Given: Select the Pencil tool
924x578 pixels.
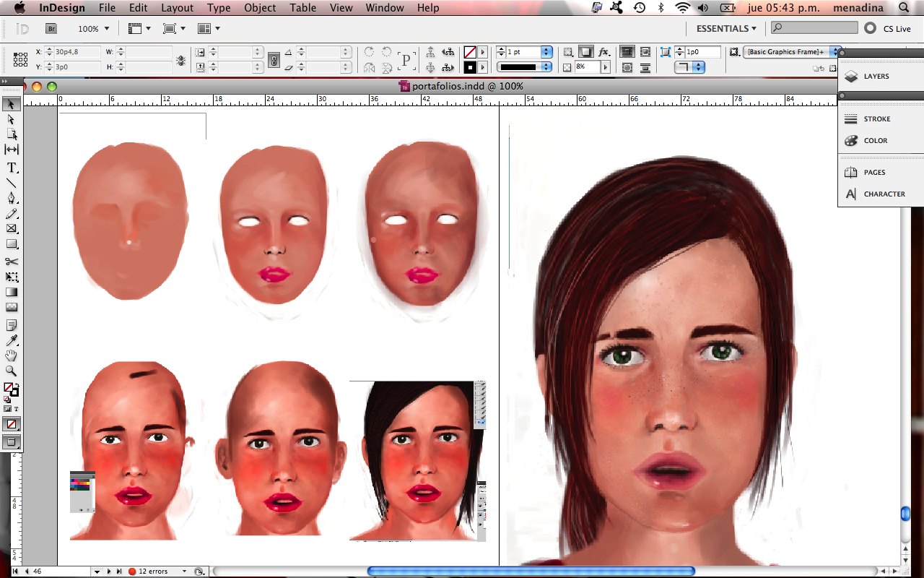Looking at the screenshot, I should pos(11,214).
